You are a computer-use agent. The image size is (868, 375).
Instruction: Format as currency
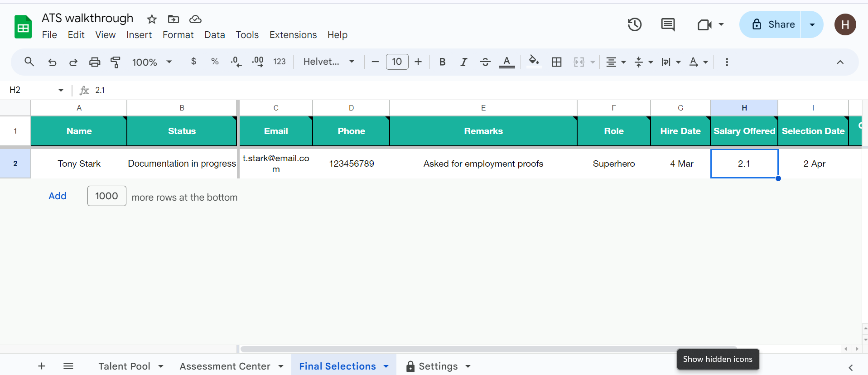click(194, 62)
